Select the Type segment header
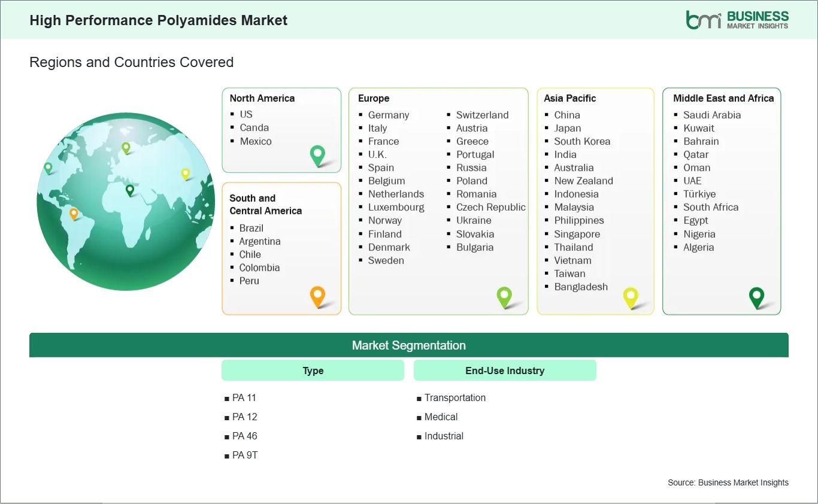The image size is (818, 504). point(313,371)
